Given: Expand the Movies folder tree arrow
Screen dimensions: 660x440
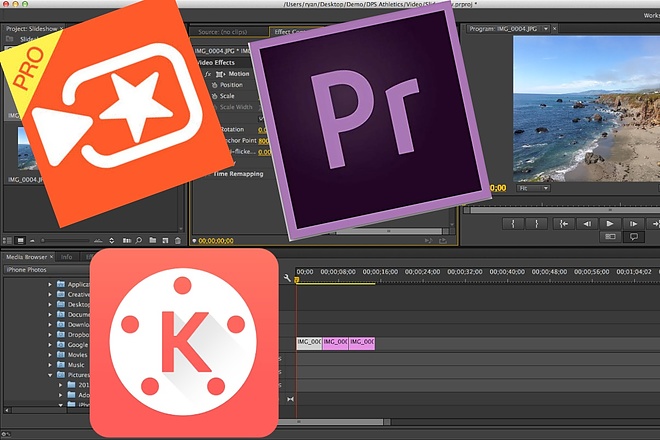Looking at the screenshot, I should 50,355.
